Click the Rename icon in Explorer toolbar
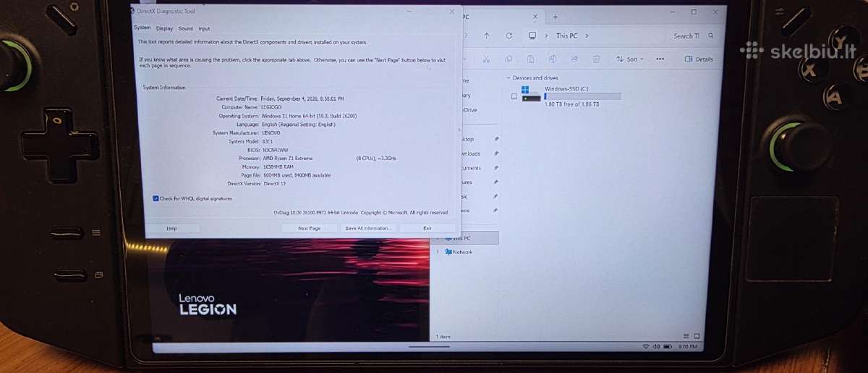This screenshot has width=868, height=373. [553, 59]
